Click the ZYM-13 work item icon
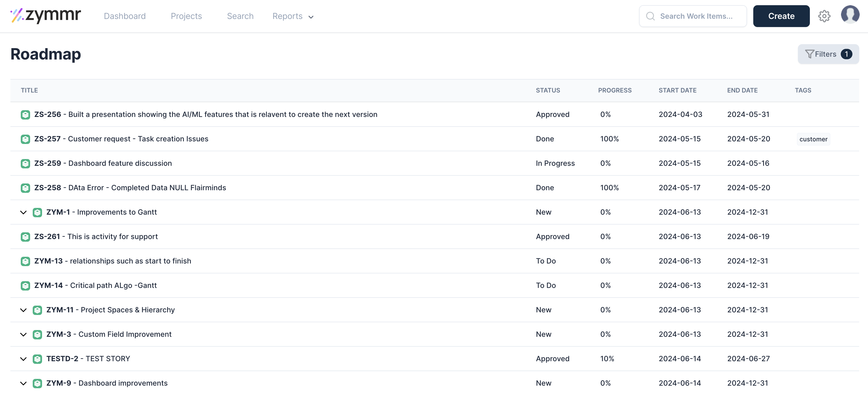The image size is (868, 395). tap(25, 261)
